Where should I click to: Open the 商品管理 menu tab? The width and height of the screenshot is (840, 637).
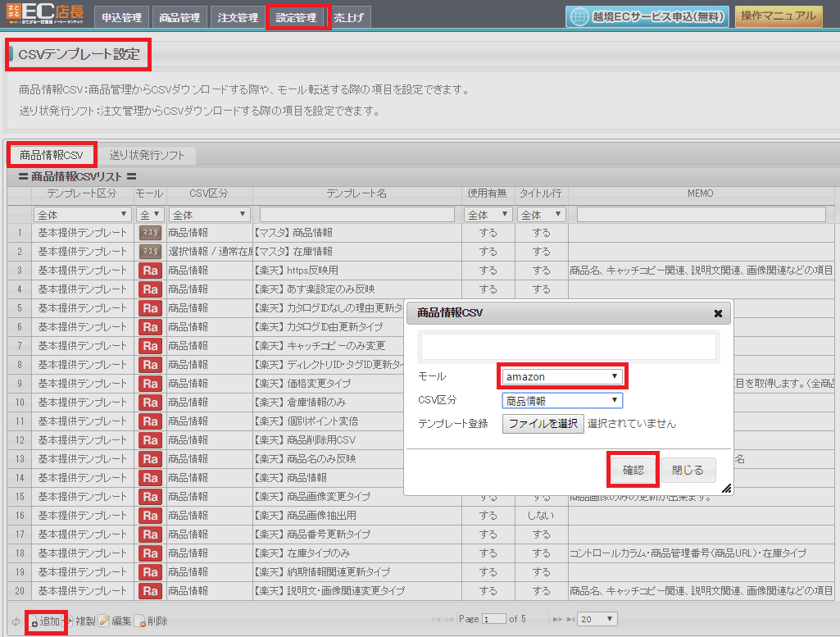[179, 17]
